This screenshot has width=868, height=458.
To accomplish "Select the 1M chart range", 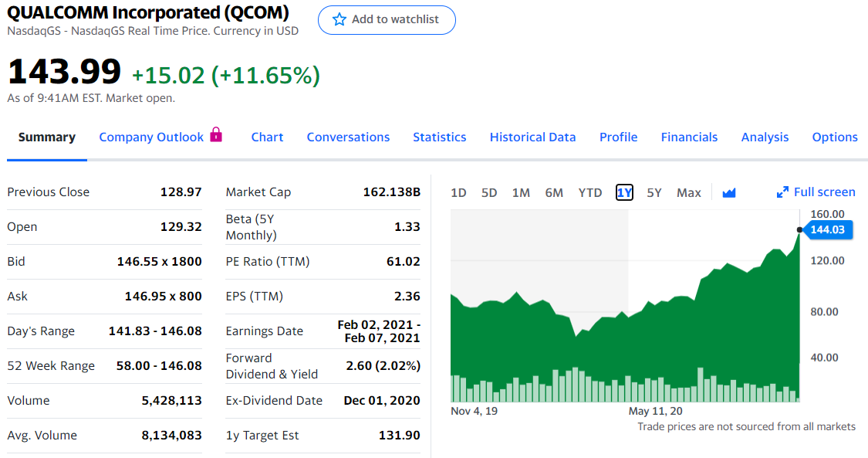I will click(521, 193).
